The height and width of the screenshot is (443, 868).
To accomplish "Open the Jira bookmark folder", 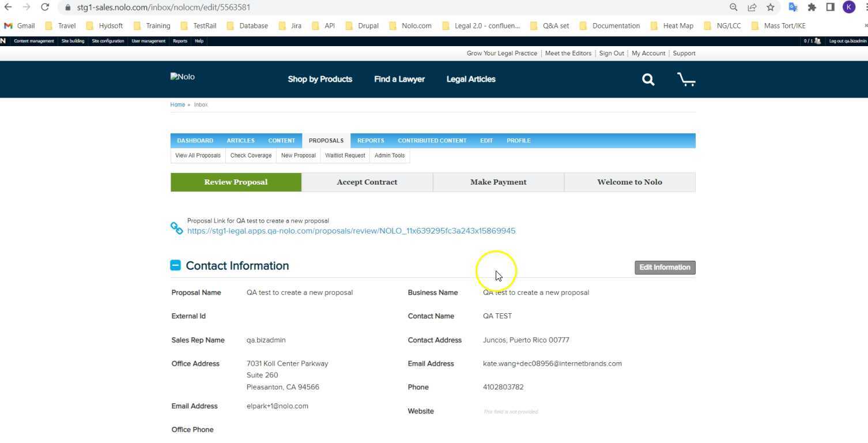I will tap(290, 25).
